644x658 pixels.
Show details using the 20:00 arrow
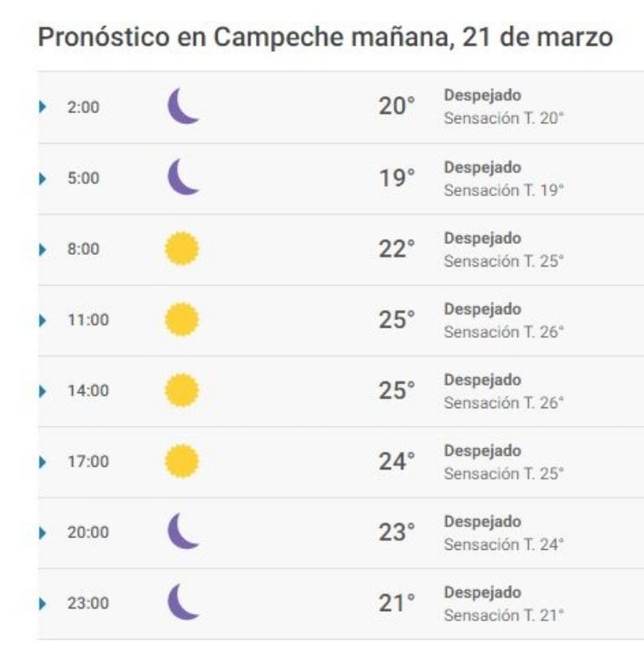[x=43, y=533]
